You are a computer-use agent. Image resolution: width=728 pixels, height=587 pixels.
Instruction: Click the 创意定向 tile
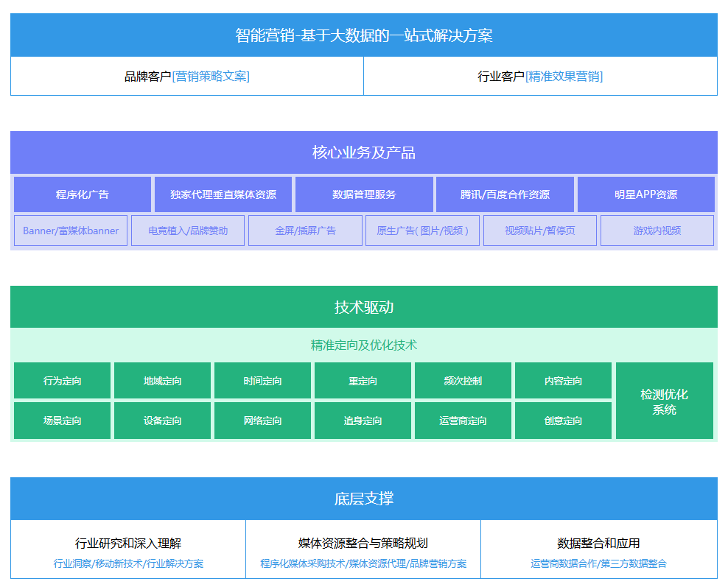pyautogui.click(x=563, y=421)
